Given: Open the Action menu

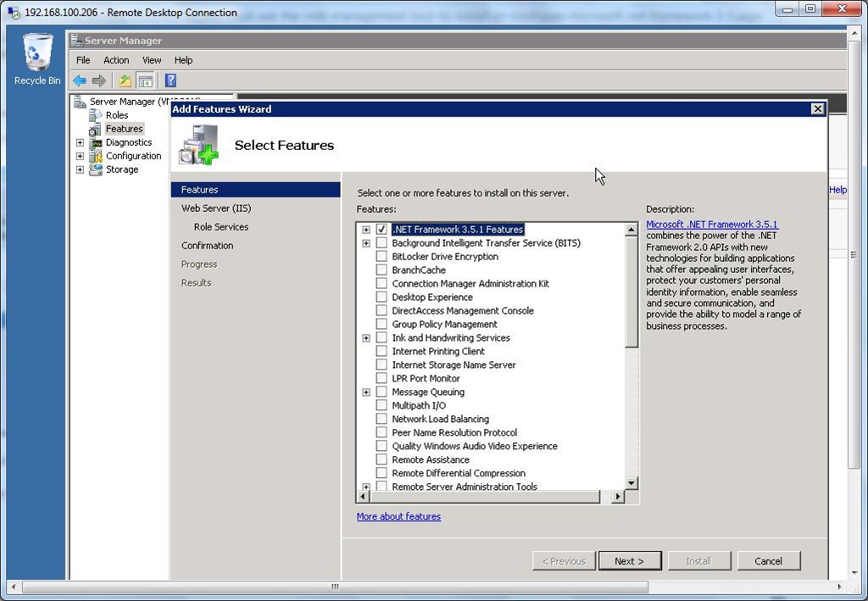Looking at the screenshot, I should click(116, 60).
